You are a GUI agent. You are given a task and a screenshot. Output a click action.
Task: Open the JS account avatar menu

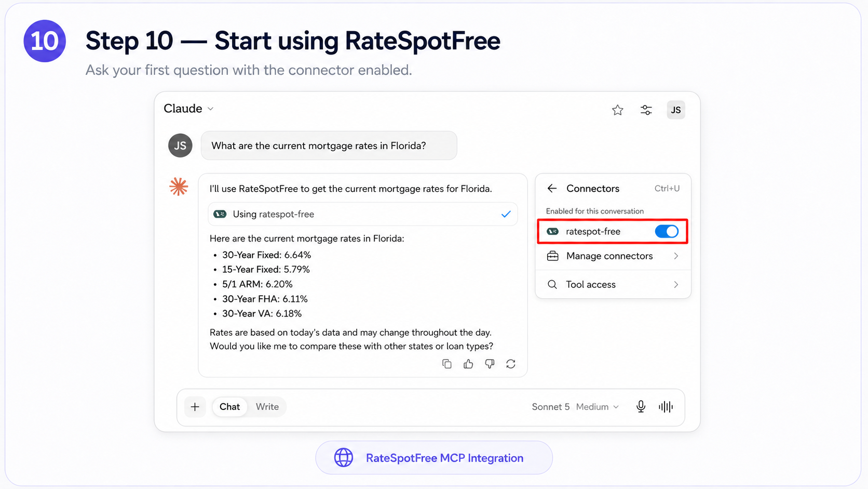[x=676, y=110]
